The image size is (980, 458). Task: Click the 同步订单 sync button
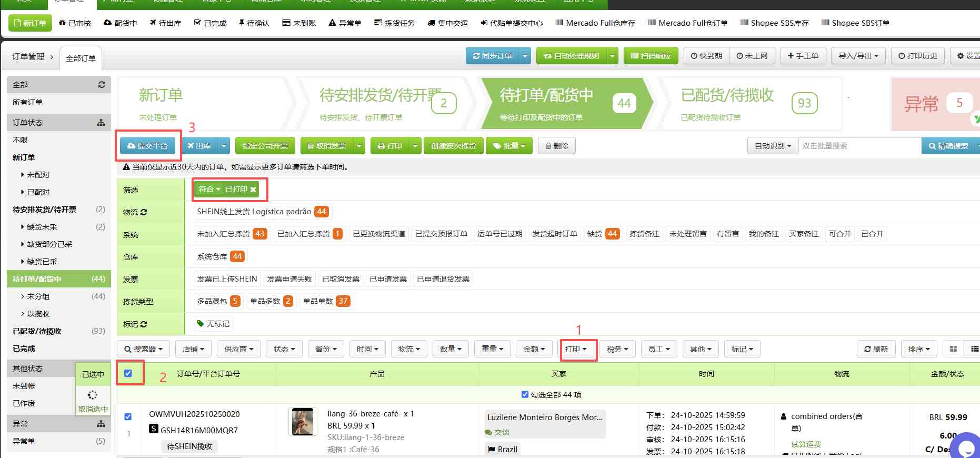coord(492,56)
